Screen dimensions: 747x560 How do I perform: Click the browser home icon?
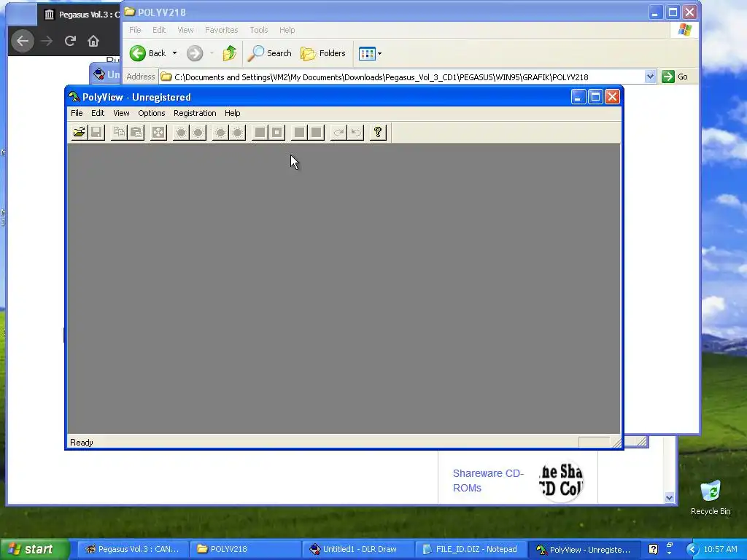click(x=93, y=41)
